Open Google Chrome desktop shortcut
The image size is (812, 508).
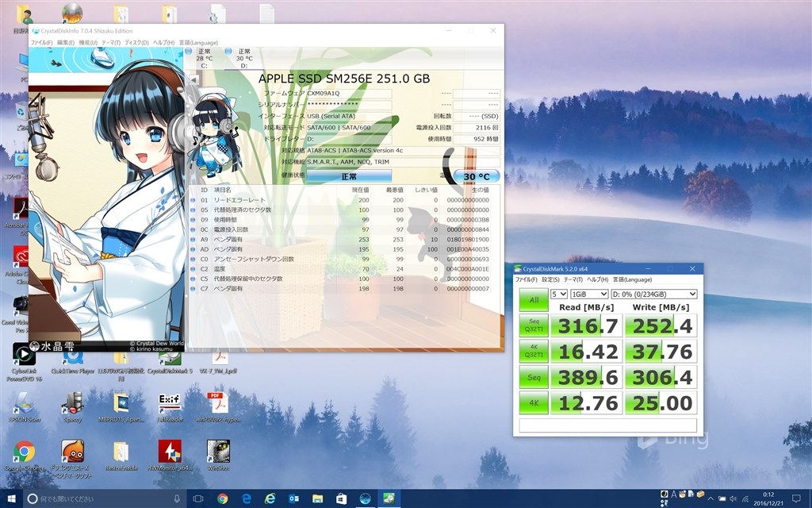click(x=24, y=455)
